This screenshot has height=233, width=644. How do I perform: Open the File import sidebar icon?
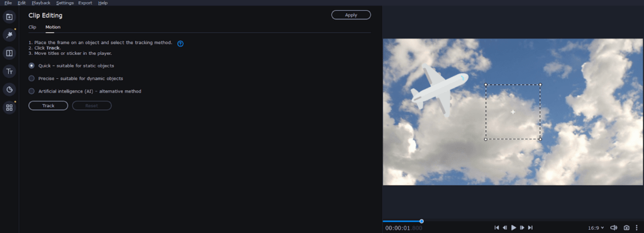(9, 17)
